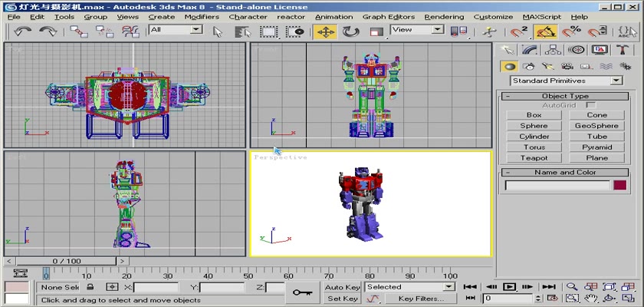Screen dimensions: 644x307
Task: Collapse the Object Type rollout
Action: click(x=565, y=96)
